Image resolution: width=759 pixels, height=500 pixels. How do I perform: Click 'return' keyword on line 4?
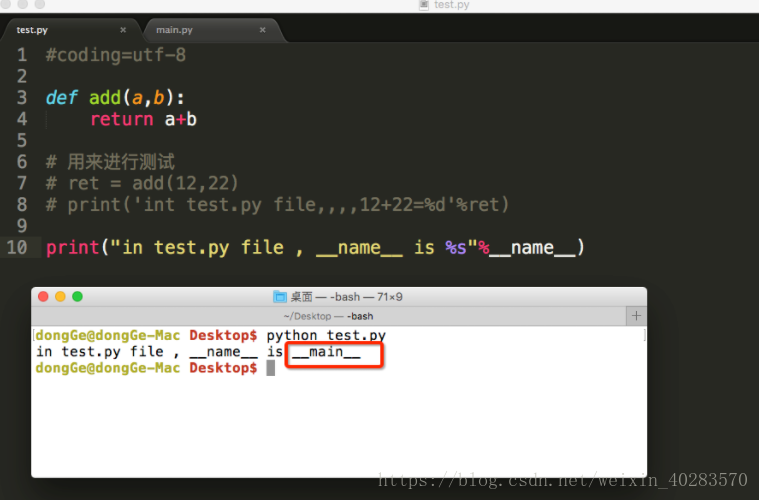pyautogui.click(x=121, y=119)
